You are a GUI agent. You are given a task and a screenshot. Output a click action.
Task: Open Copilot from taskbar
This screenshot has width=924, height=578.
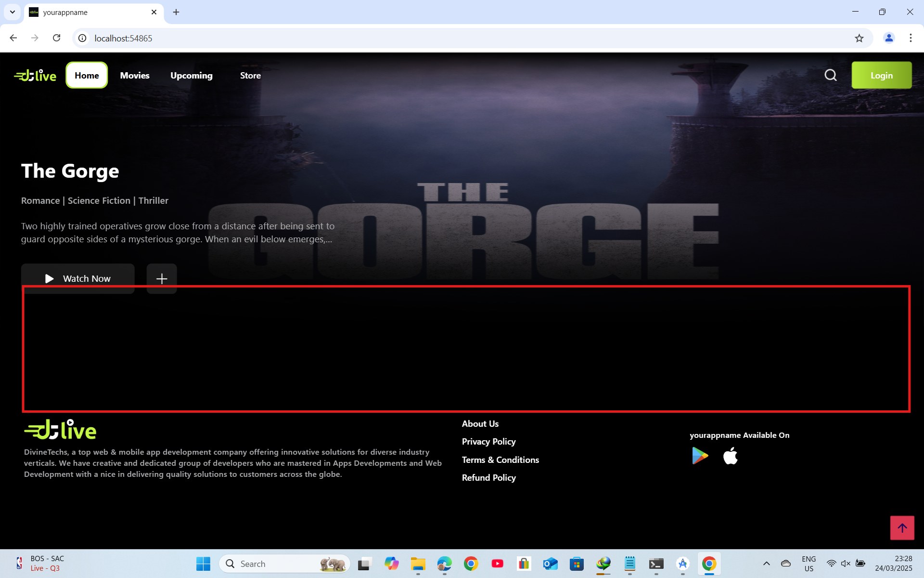click(391, 564)
